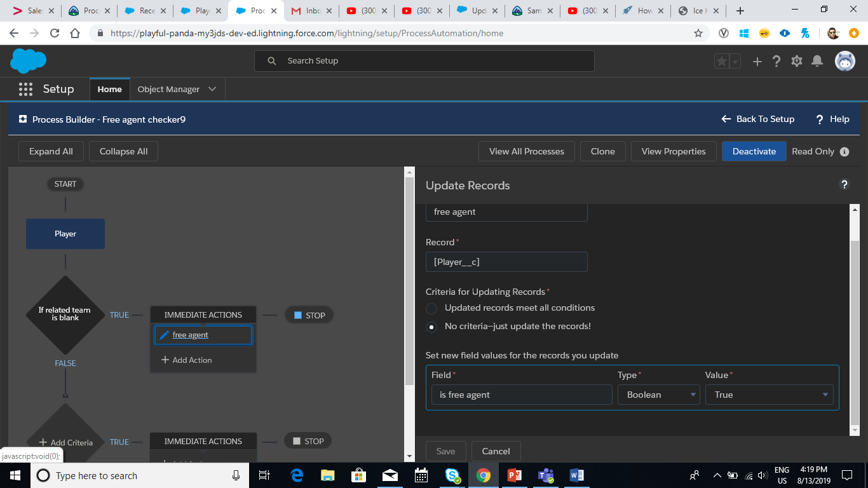Open the free agent action
868x488 pixels.
tap(191, 335)
